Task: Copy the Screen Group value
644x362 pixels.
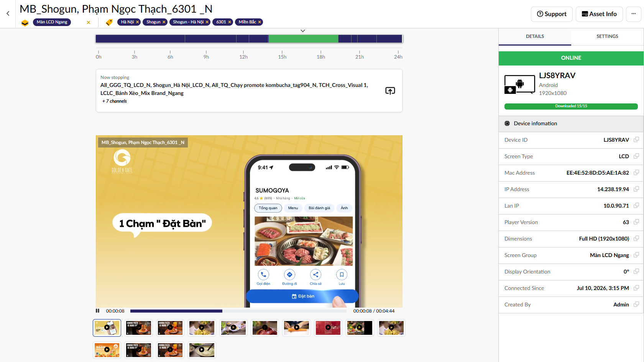Action: point(636,255)
